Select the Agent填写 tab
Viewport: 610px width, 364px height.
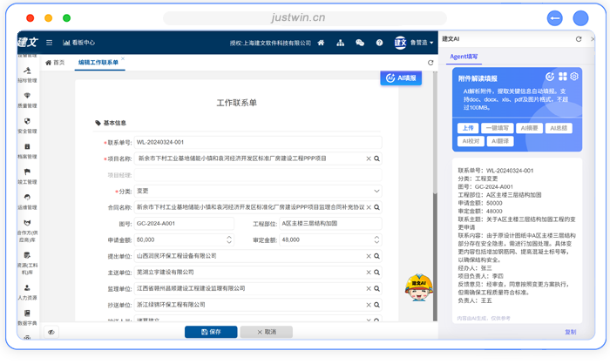pyautogui.click(x=464, y=56)
